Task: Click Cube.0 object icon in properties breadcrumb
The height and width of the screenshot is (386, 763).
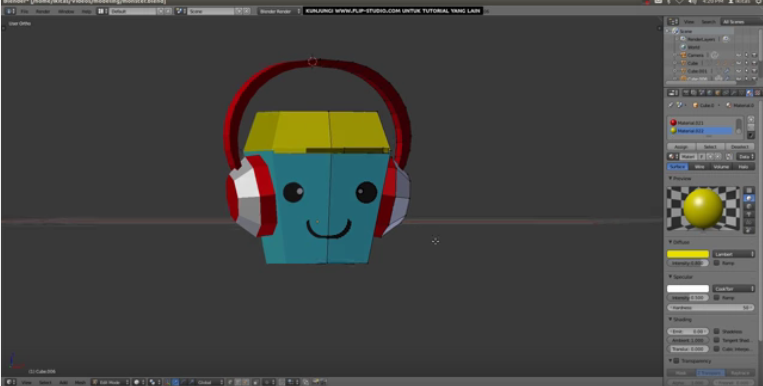Action: [695, 105]
